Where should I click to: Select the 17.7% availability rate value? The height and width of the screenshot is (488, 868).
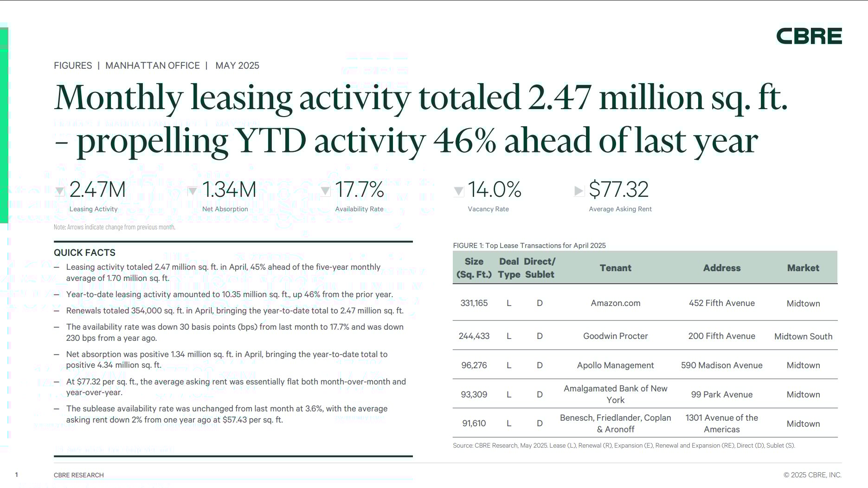pos(360,189)
